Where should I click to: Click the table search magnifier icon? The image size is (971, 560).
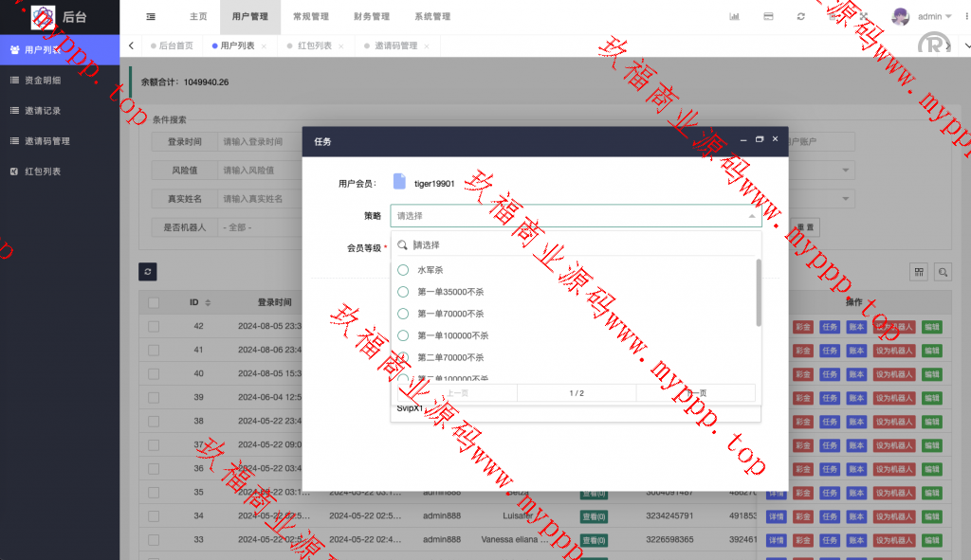(943, 272)
